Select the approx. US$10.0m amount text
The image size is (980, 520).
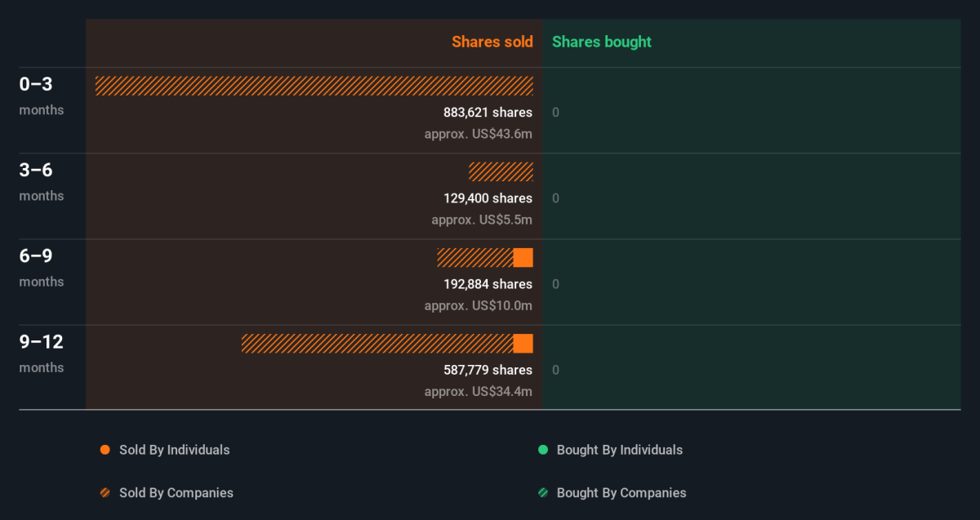(x=478, y=306)
